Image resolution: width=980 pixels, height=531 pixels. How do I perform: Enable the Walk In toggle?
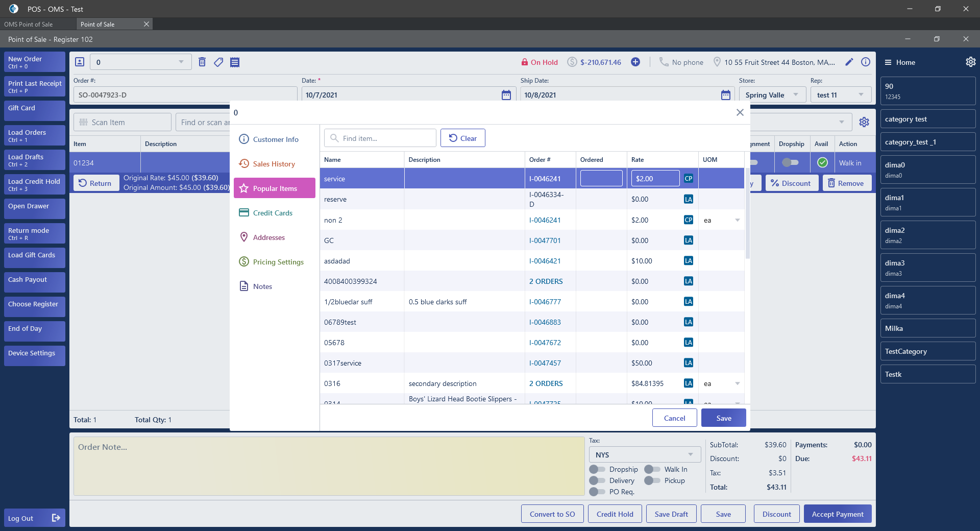[x=652, y=469]
